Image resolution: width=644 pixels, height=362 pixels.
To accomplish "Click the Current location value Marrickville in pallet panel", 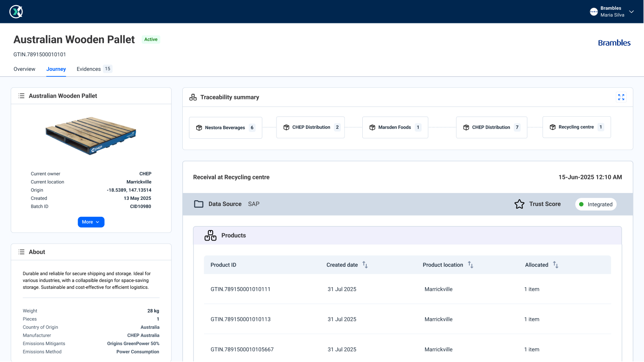I will click(139, 182).
